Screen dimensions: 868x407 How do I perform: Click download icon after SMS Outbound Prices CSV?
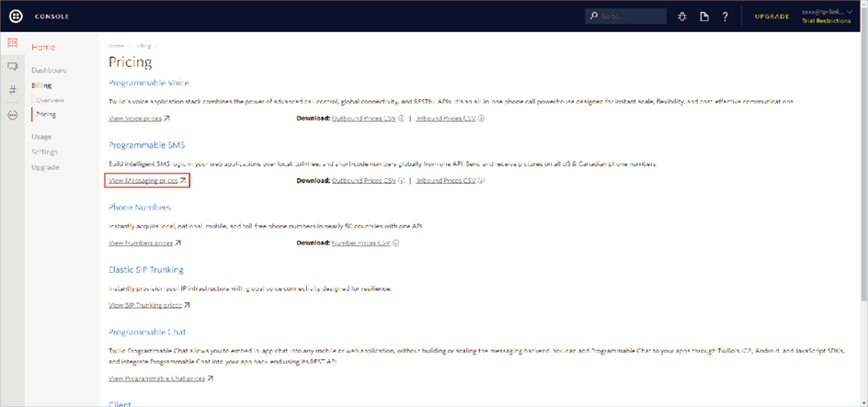coord(401,181)
